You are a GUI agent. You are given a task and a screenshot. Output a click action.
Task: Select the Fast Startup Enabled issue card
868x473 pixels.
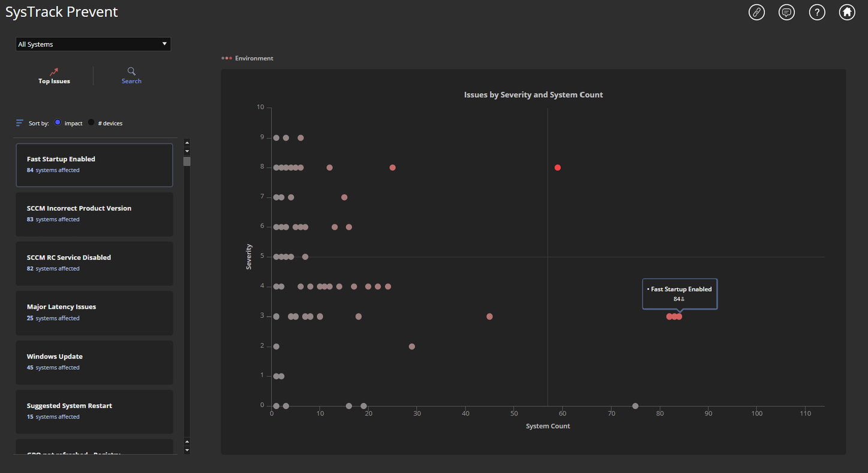pyautogui.click(x=94, y=165)
